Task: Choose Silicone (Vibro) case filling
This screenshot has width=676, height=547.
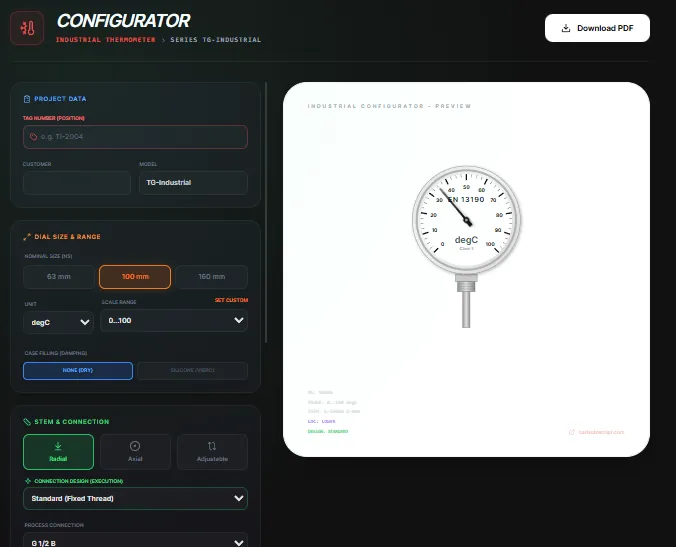Action: click(x=192, y=371)
